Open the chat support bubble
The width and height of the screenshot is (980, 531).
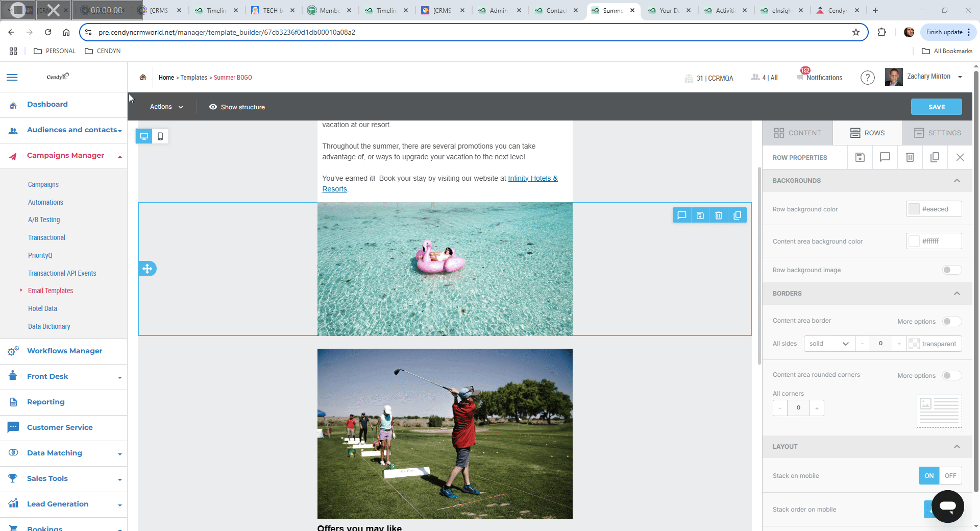[x=948, y=506]
